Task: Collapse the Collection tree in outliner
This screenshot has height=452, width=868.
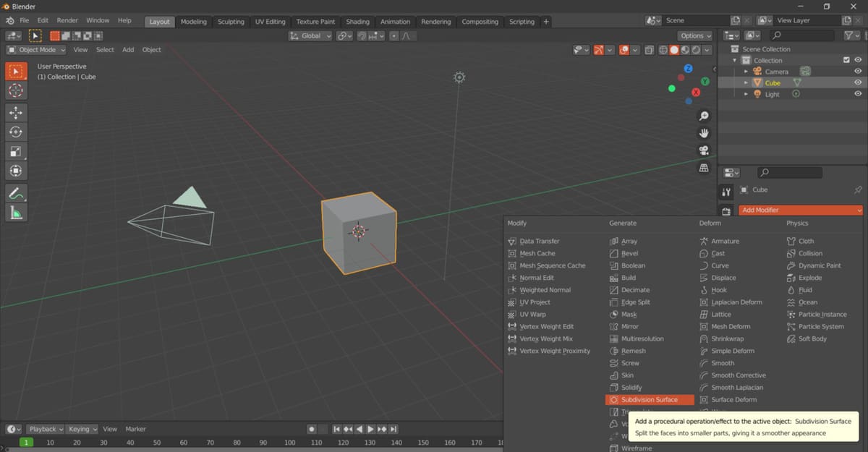Action: [x=735, y=60]
